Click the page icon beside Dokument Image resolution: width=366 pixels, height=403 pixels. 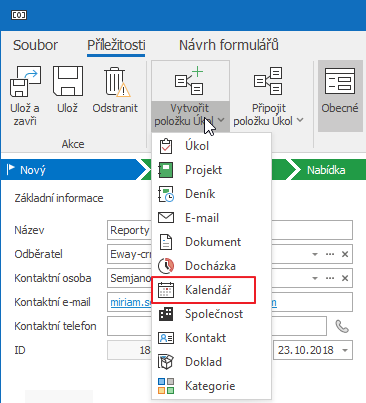(x=166, y=242)
